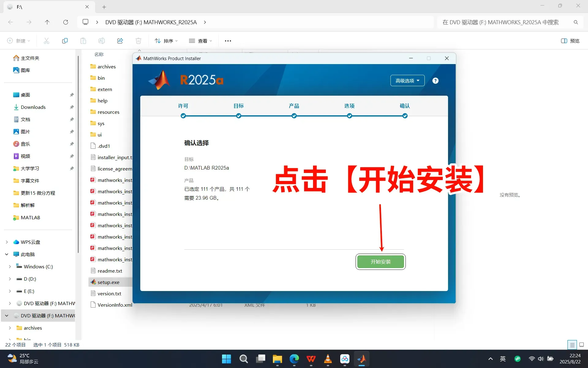The width and height of the screenshot is (588, 368).
Task: Click the copy icon in toolbar
Action: point(65,41)
